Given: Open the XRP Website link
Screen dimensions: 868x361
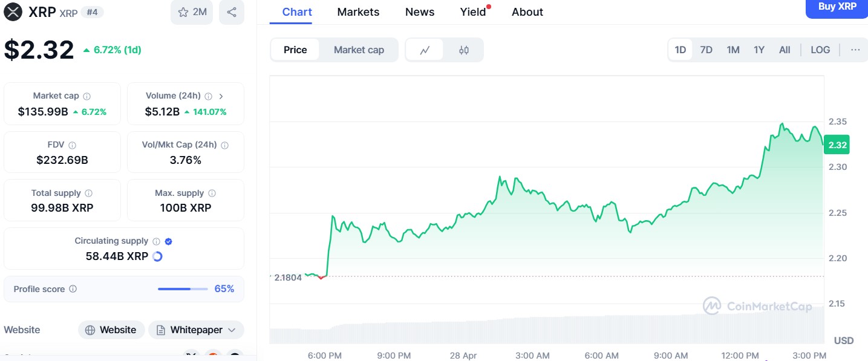Looking at the screenshot, I should click(x=111, y=330).
